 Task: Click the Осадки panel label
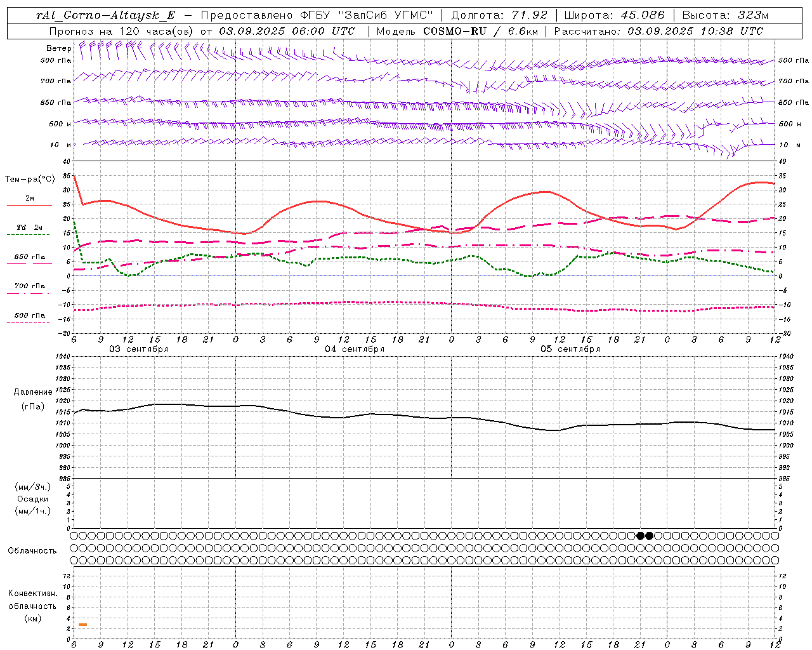click(x=33, y=499)
